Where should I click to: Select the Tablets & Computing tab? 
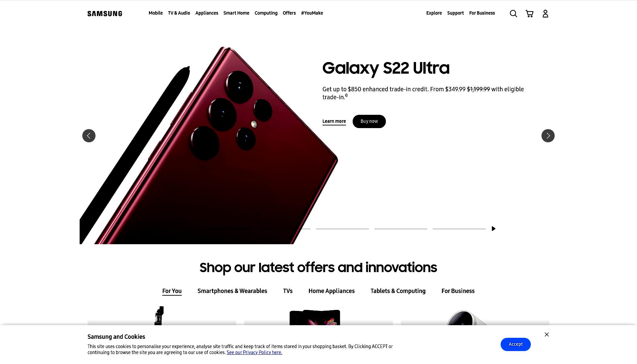pos(398,291)
